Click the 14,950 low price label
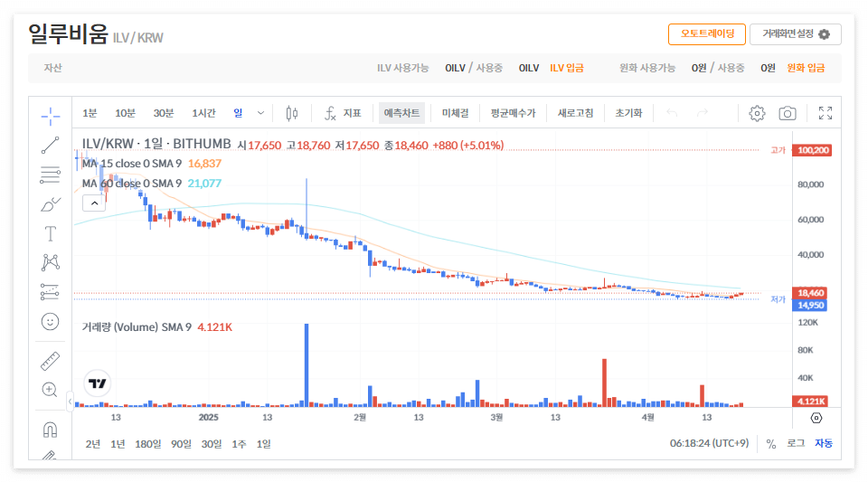The height and width of the screenshot is (482, 868). pyautogui.click(x=810, y=306)
